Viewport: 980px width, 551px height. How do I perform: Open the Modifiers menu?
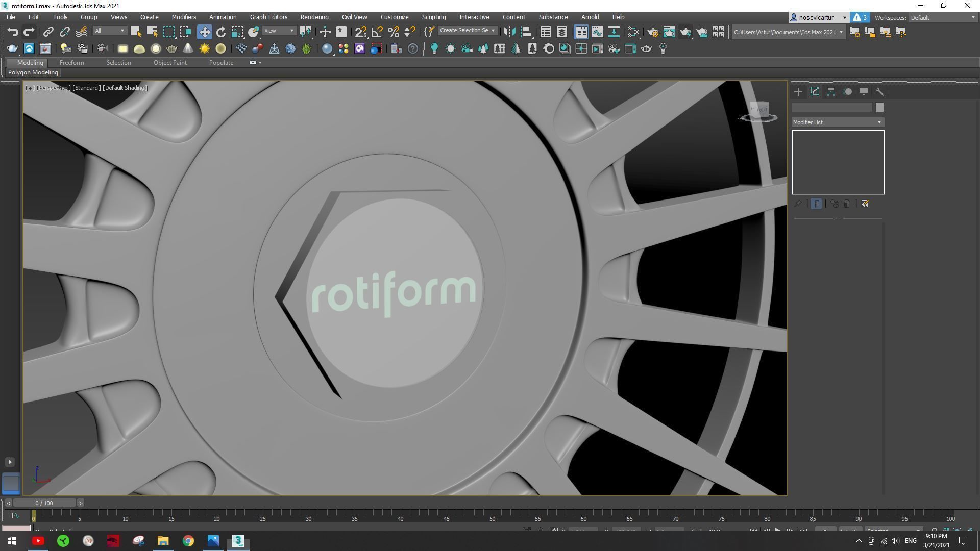point(184,17)
